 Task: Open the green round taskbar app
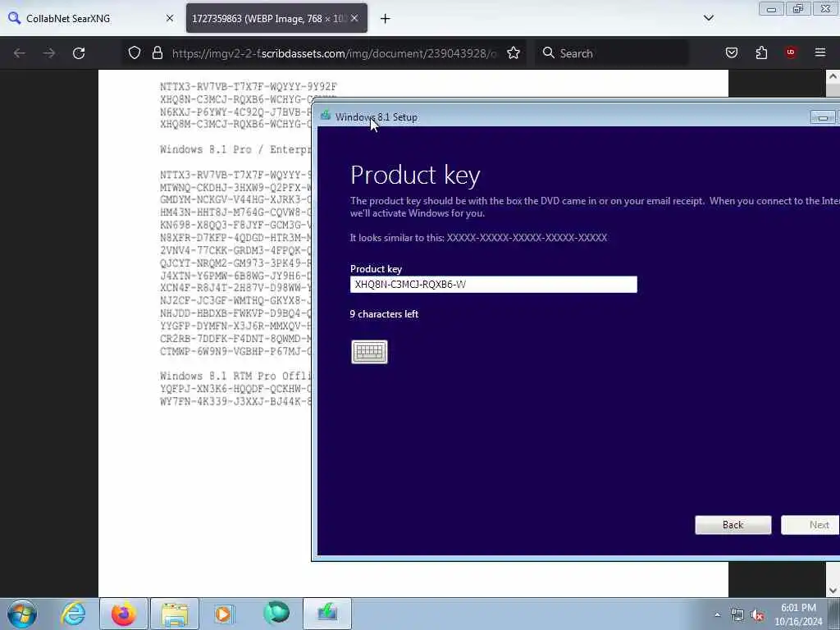[x=276, y=614]
